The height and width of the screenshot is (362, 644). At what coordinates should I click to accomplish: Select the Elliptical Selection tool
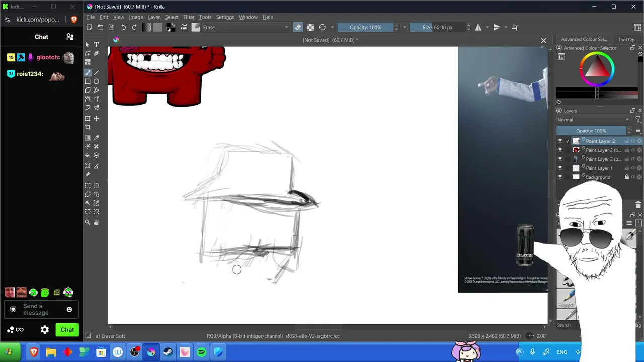[x=96, y=186]
